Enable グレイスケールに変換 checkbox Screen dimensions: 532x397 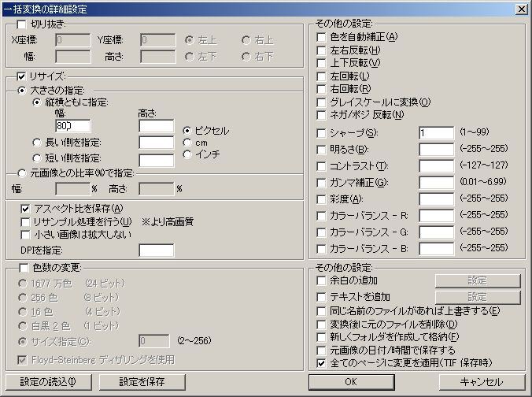click(321, 102)
